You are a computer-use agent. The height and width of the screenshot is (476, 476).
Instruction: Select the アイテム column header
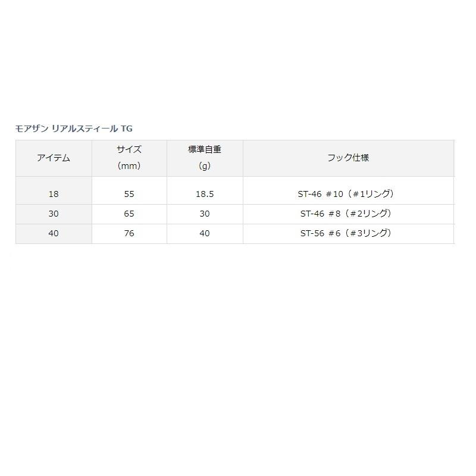(x=54, y=158)
